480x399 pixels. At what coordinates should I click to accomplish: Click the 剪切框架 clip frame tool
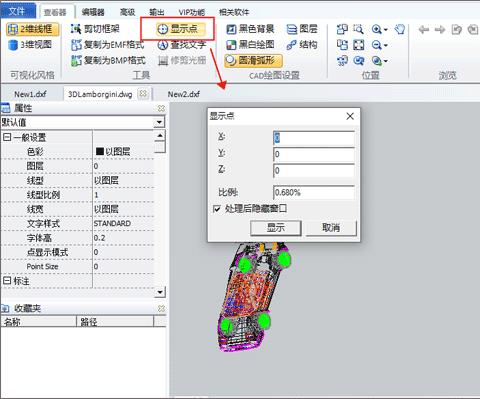point(95,29)
